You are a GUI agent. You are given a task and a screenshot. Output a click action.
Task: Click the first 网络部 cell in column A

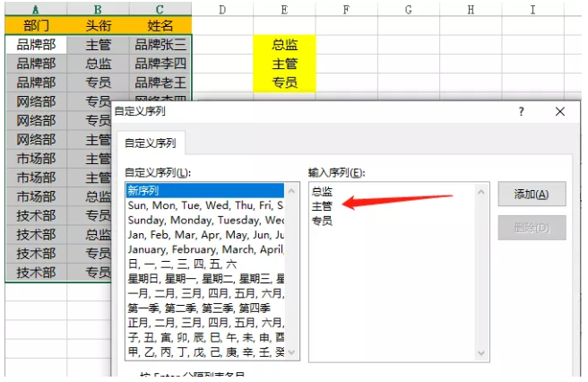(36, 101)
